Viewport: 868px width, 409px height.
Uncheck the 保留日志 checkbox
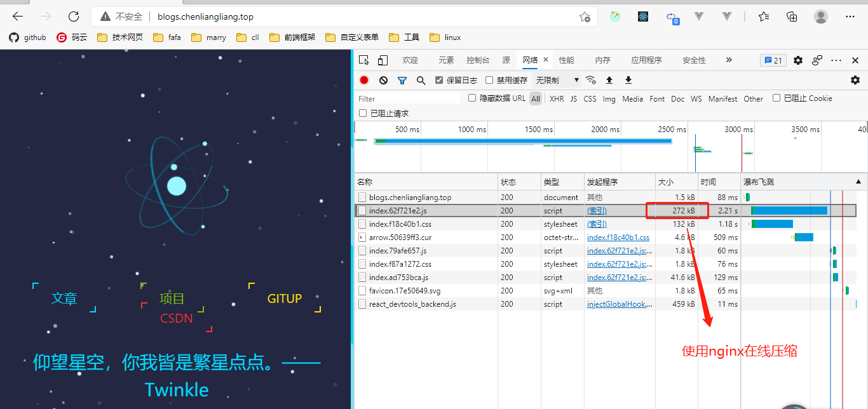pyautogui.click(x=438, y=80)
